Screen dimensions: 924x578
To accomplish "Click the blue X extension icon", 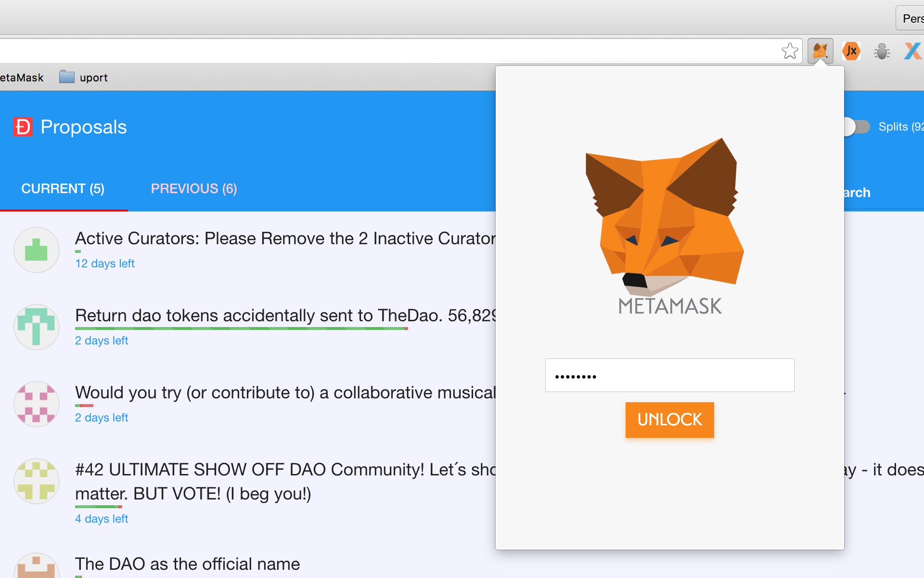I will pos(912,51).
